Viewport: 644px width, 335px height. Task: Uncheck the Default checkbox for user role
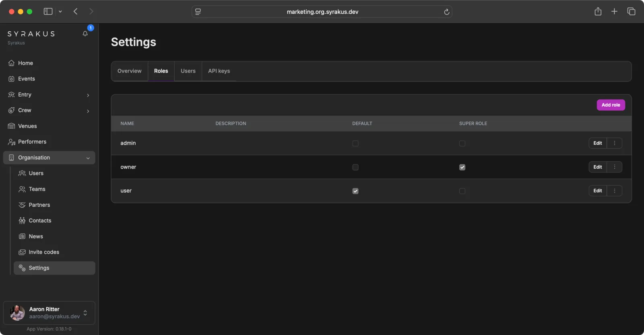pos(355,191)
